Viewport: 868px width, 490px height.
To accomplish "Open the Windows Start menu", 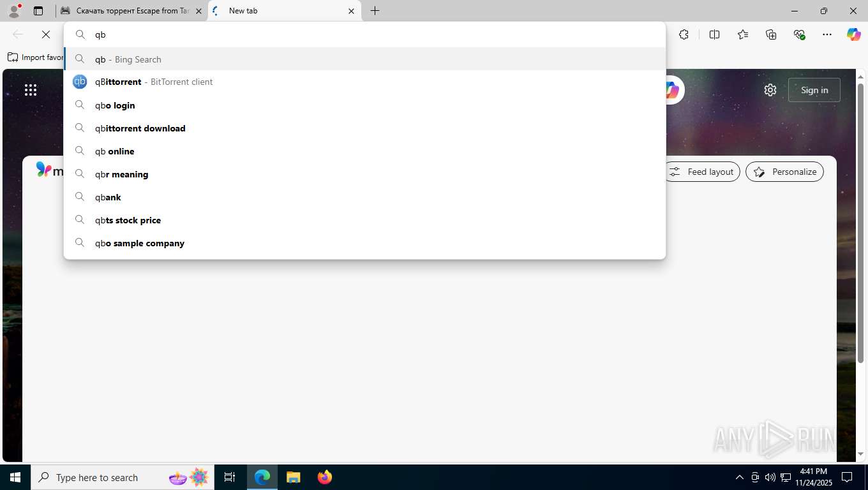I will pos(15,477).
